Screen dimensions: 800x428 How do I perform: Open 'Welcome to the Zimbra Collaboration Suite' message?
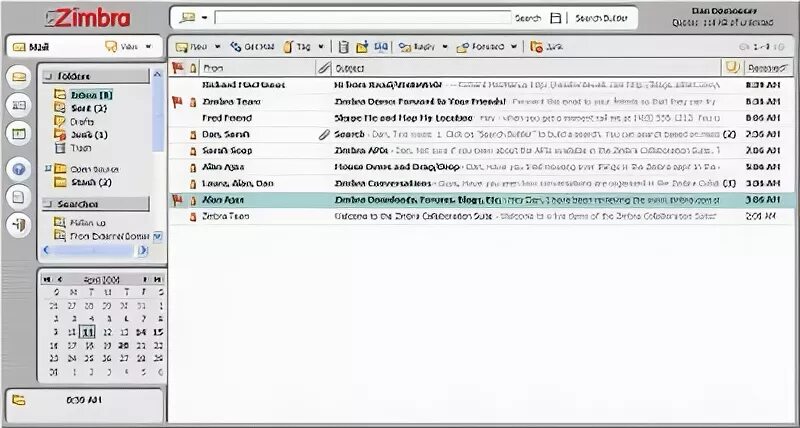481,216
